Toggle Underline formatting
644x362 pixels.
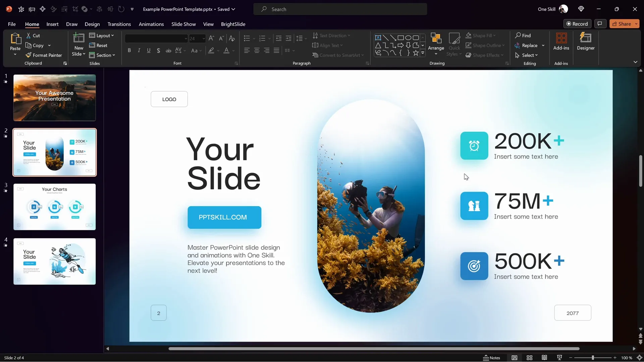click(x=149, y=50)
